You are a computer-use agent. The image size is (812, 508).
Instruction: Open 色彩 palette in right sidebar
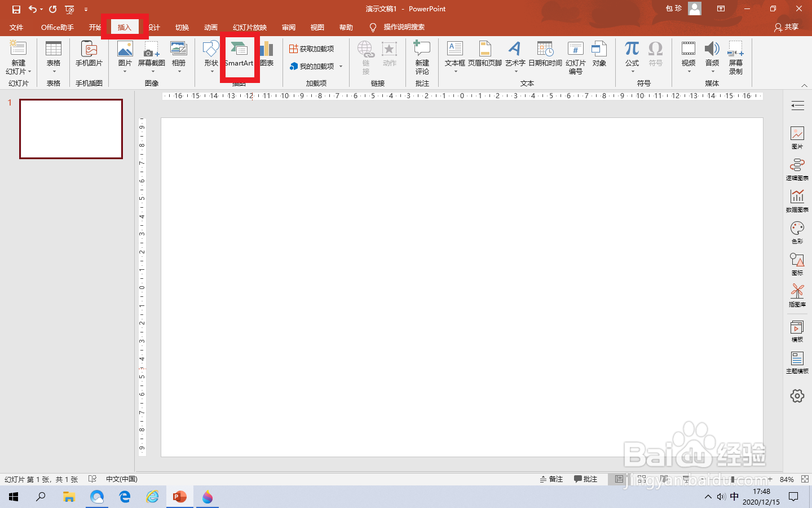coord(797,233)
